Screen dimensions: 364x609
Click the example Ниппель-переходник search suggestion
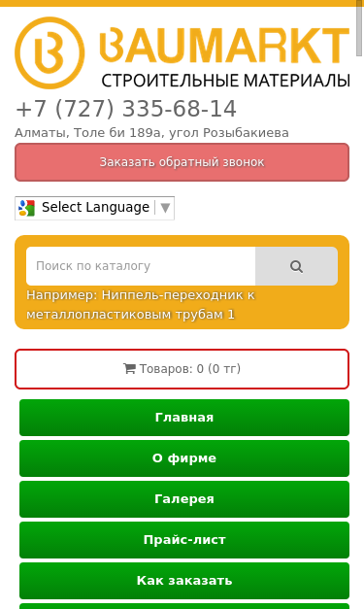point(141,305)
